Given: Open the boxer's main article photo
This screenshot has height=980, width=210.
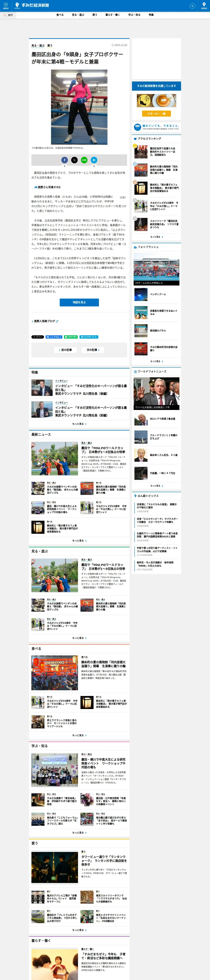Looking at the screenshot, I should pyautogui.click(x=79, y=107).
